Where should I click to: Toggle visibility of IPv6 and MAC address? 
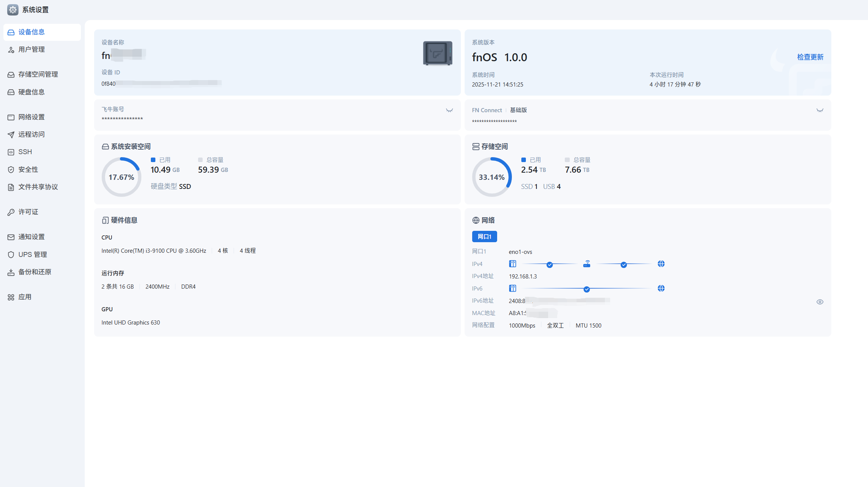click(x=820, y=302)
